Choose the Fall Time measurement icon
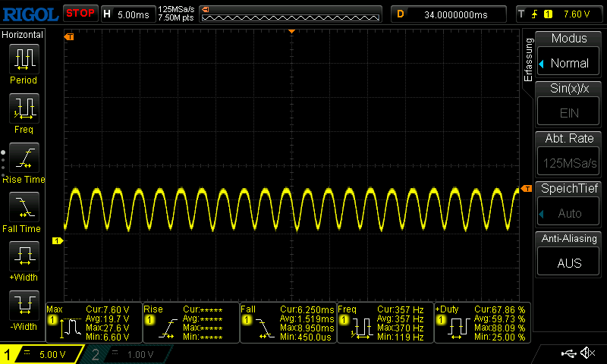Viewport: 607px width, 364px height. click(23, 207)
